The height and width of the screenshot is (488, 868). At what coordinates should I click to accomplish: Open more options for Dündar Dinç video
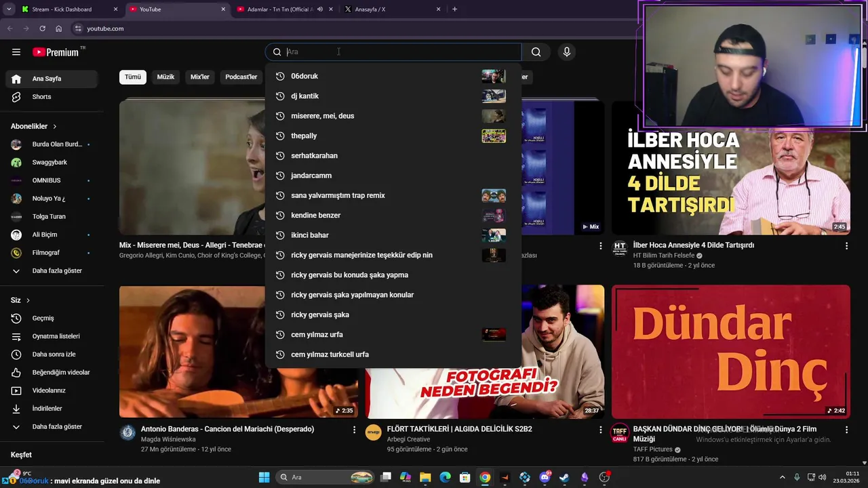(x=846, y=430)
